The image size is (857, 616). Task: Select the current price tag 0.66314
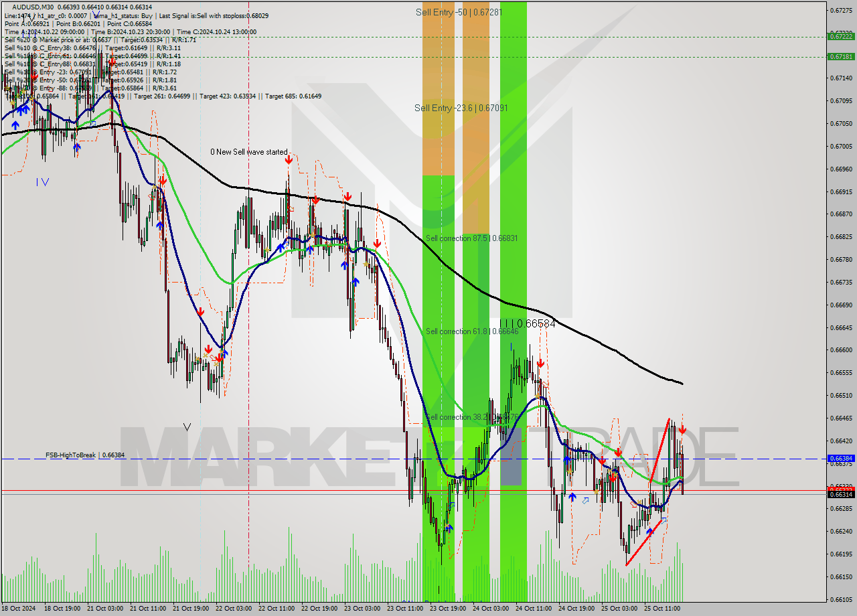tap(841, 494)
